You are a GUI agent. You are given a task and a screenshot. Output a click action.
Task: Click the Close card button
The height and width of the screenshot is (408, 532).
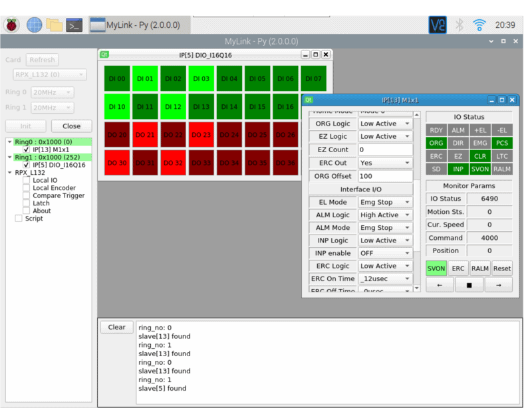[x=72, y=126]
